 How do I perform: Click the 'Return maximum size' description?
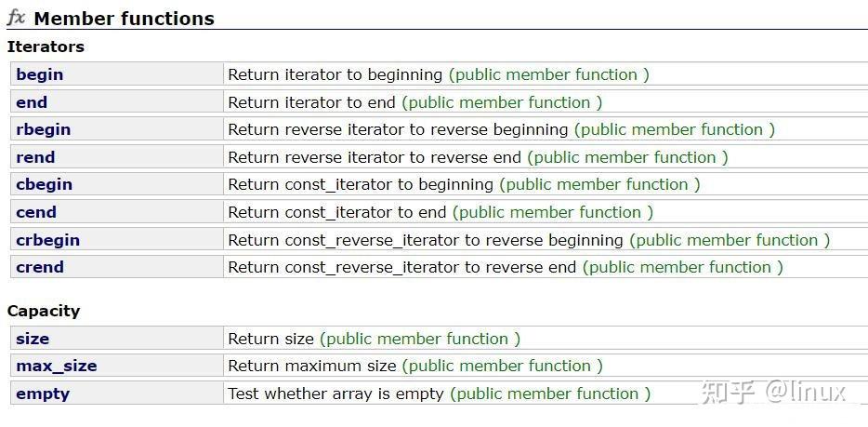coord(311,366)
